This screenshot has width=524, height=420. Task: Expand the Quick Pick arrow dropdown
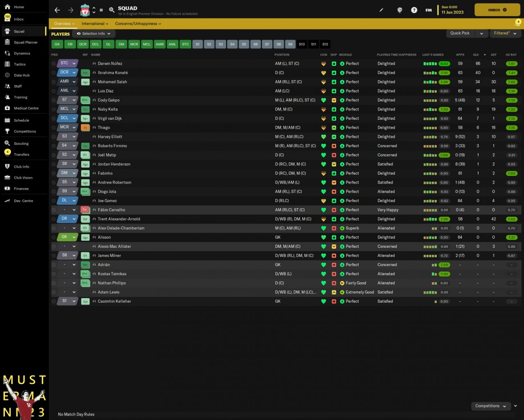481,33
